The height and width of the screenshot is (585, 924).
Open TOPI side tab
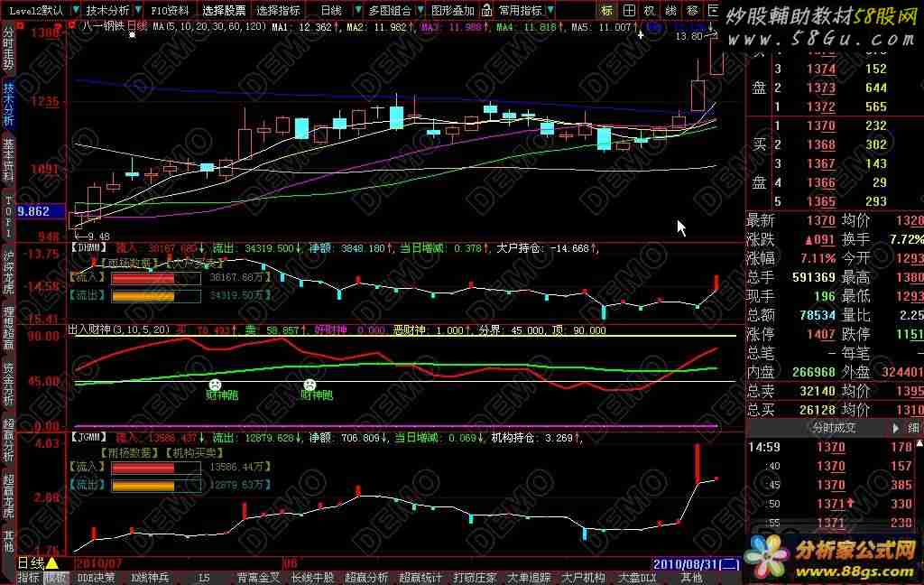coord(8,217)
